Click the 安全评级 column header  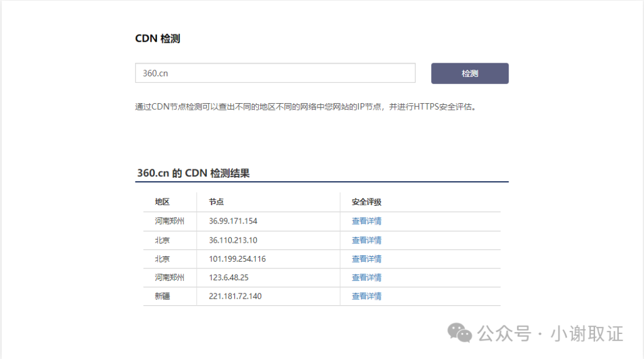366,202
